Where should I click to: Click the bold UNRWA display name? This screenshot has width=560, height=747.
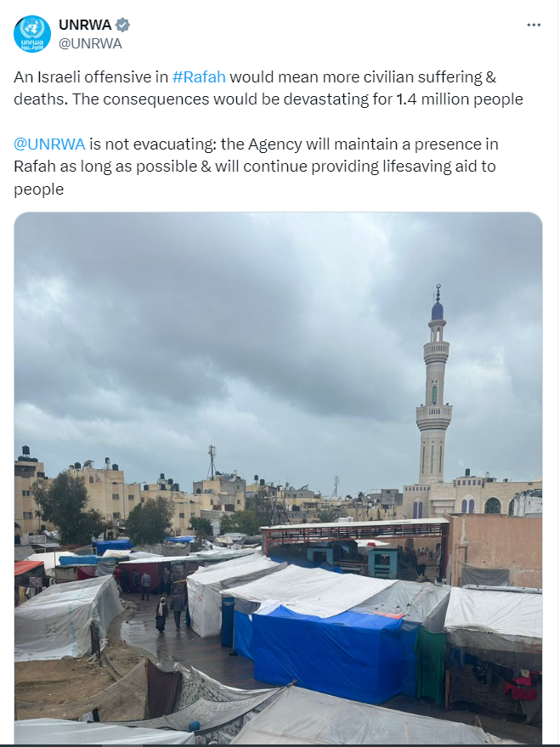(85, 25)
